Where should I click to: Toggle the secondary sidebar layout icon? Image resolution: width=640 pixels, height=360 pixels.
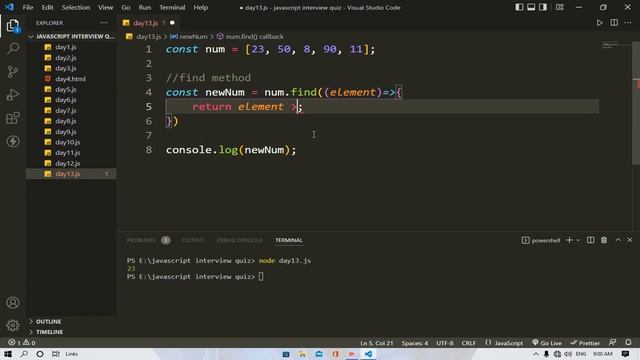(543, 7)
